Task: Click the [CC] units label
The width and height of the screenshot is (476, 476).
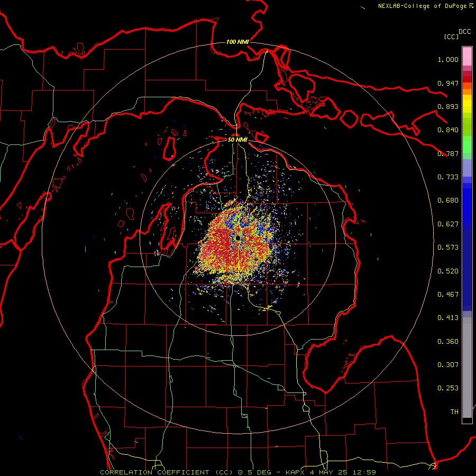Action: [x=451, y=36]
